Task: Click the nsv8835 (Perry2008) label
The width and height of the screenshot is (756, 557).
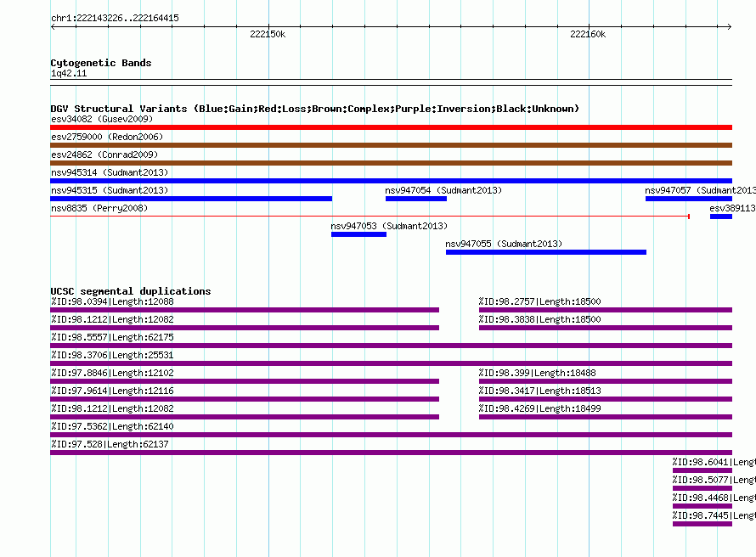Action: click(99, 208)
